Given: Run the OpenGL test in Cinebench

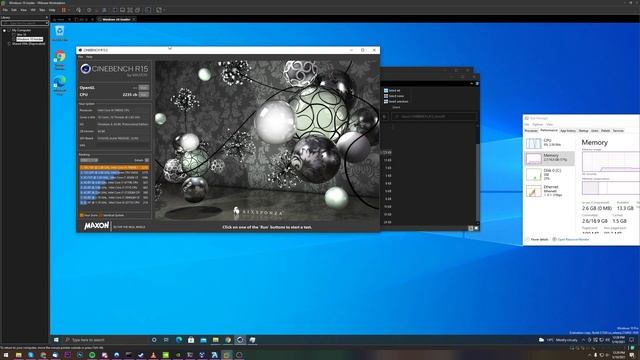Looking at the screenshot, I should (x=144, y=87).
